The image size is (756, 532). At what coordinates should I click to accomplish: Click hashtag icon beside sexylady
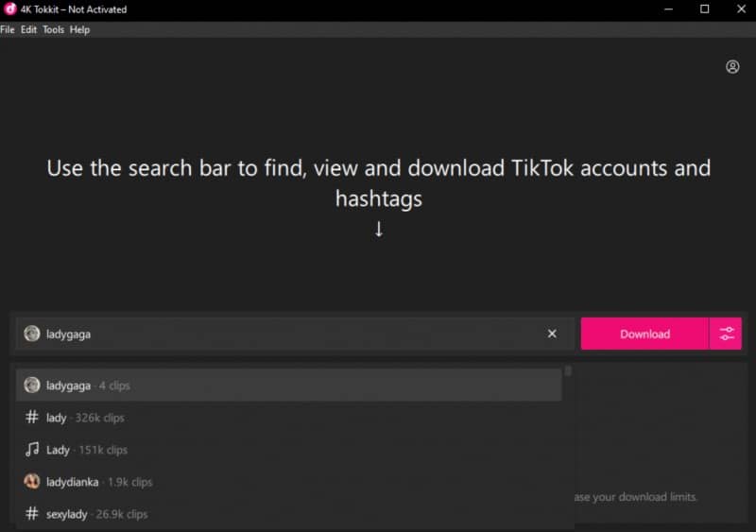pyautogui.click(x=32, y=513)
